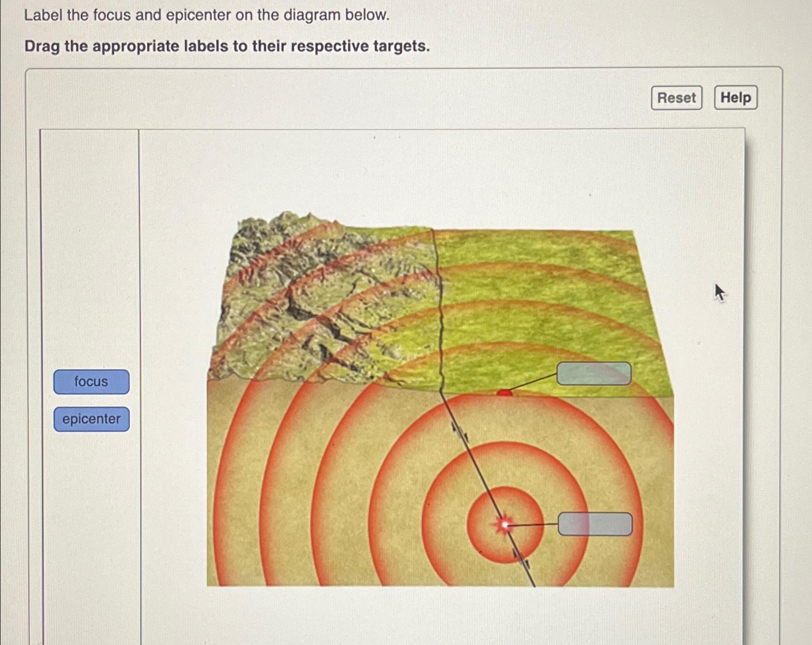Click the Reset button

(676, 98)
